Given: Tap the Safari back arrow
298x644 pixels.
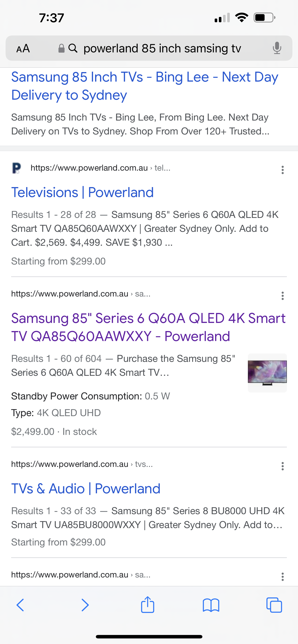Looking at the screenshot, I should (20, 605).
